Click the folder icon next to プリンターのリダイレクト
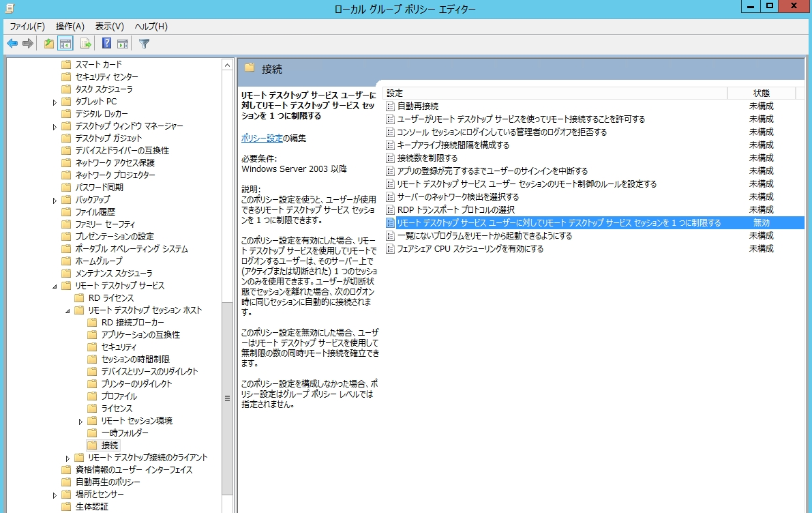Image resolution: width=812 pixels, height=513 pixels. coord(92,384)
